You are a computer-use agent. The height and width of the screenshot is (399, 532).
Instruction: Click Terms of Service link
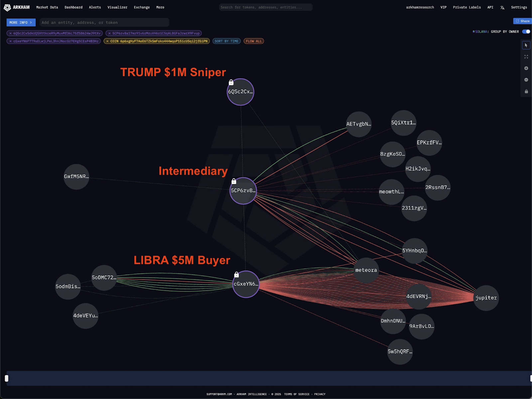[297, 394]
